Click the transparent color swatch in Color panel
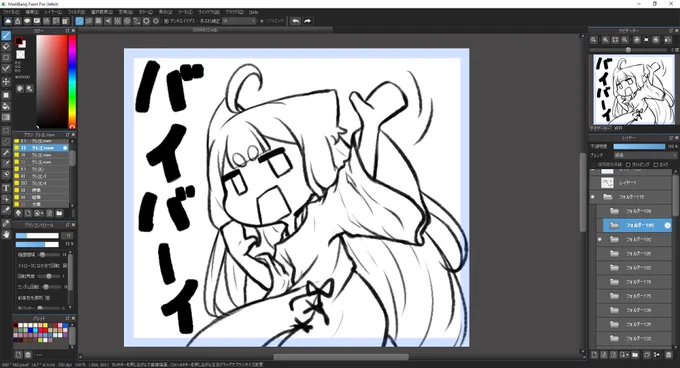Screen dimensions: 680x368 pos(20,55)
